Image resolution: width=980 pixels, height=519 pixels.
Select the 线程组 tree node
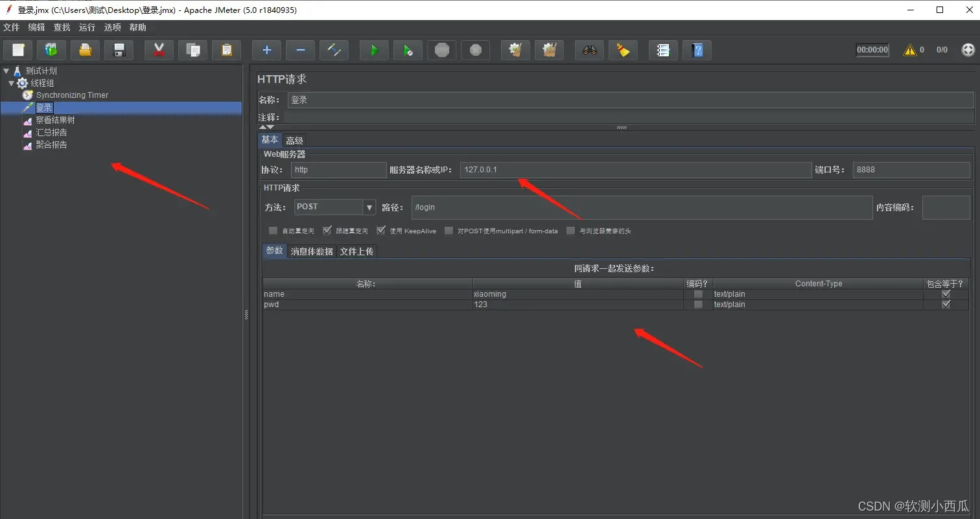(x=42, y=83)
